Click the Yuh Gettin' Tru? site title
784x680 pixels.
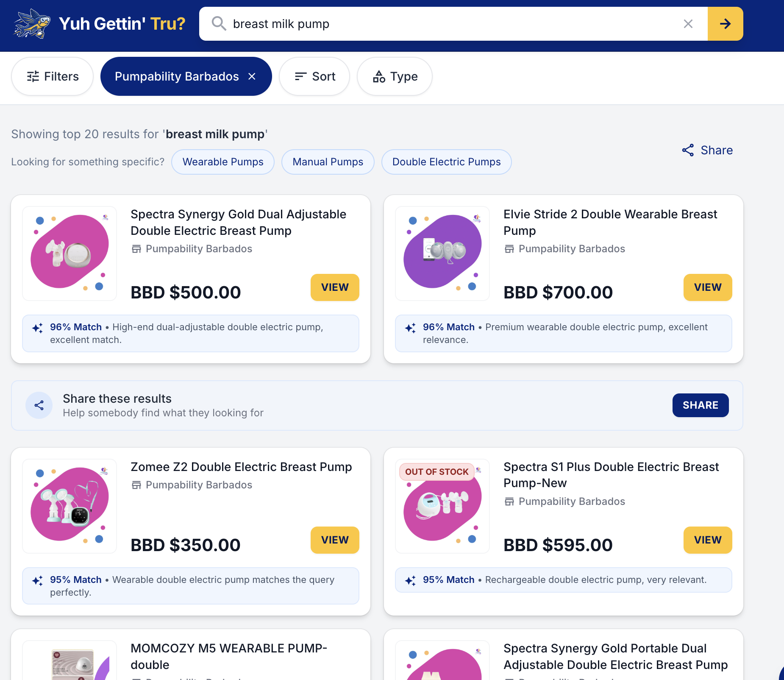122,24
